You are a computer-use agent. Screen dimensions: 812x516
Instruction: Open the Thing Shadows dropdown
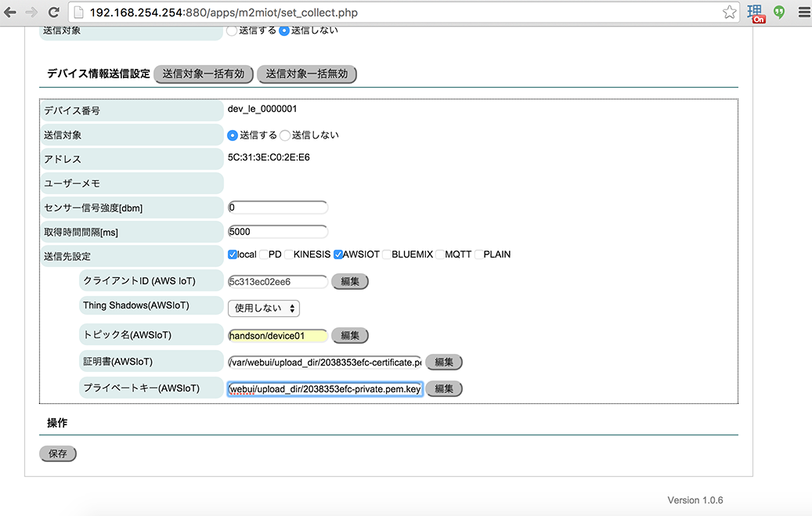264,309
